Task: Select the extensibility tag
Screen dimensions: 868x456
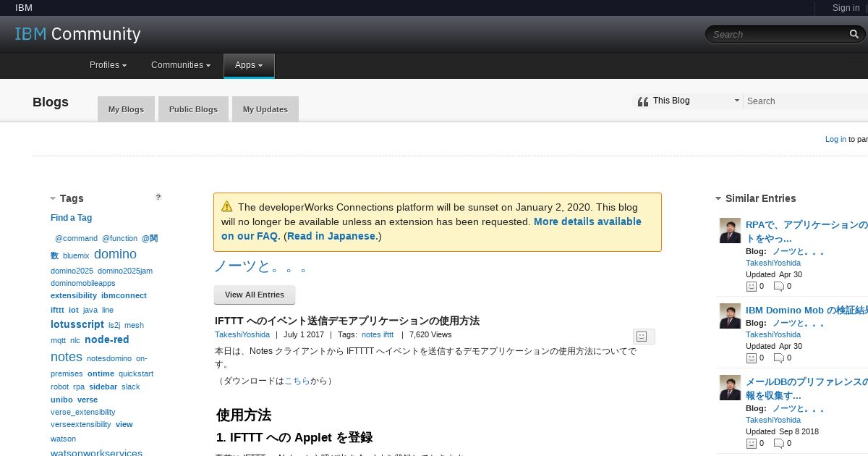Action: [74, 295]
